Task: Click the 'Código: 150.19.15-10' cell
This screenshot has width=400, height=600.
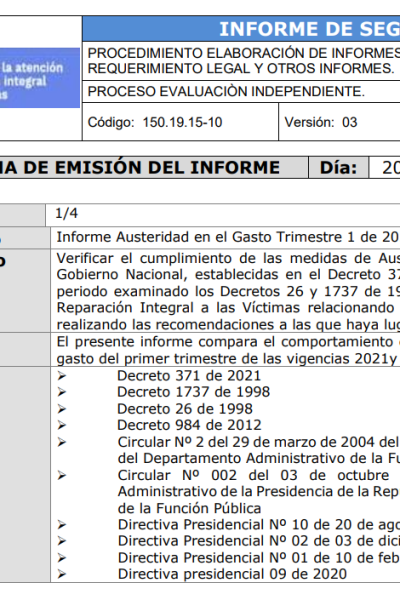Action: point(180,122)
